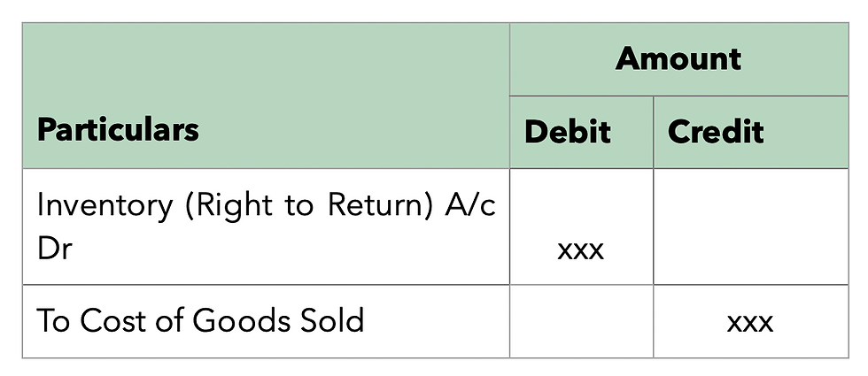
Task: Click the empty debit cell of Cost of Goods Sold row
Action: click(581, 321)
